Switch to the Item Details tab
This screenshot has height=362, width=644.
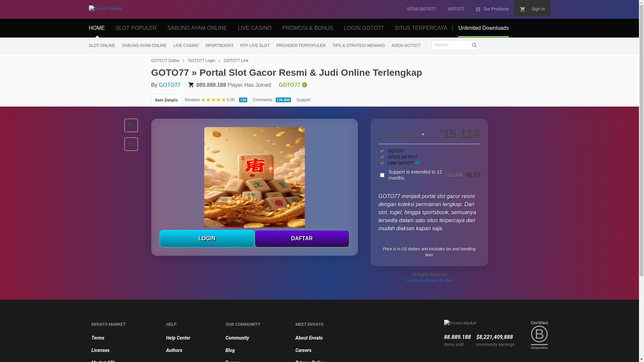click(166, 100)
